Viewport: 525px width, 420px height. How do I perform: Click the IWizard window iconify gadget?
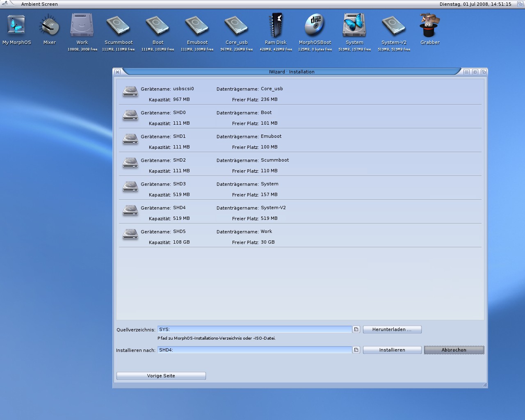tap(466, 72)
